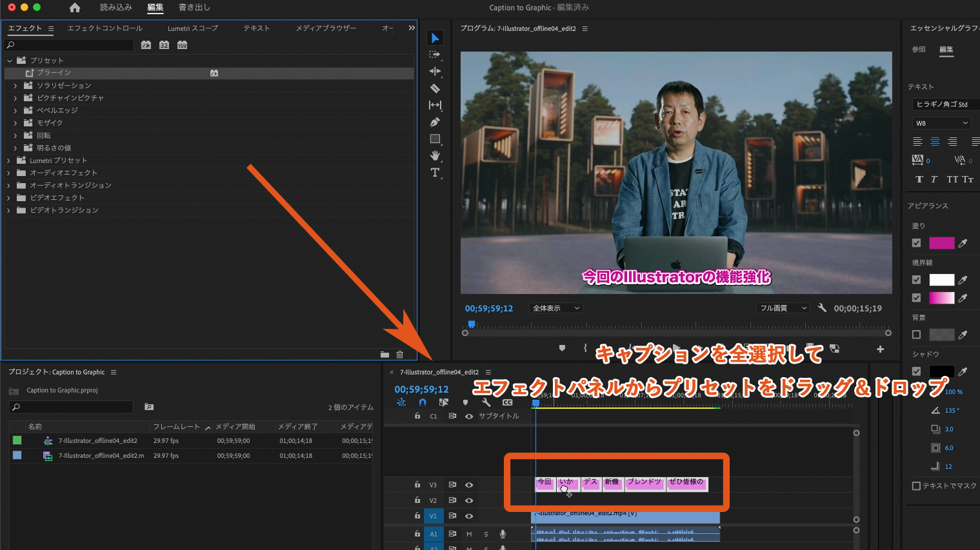Select the Rectangle tool

[435, 139]
